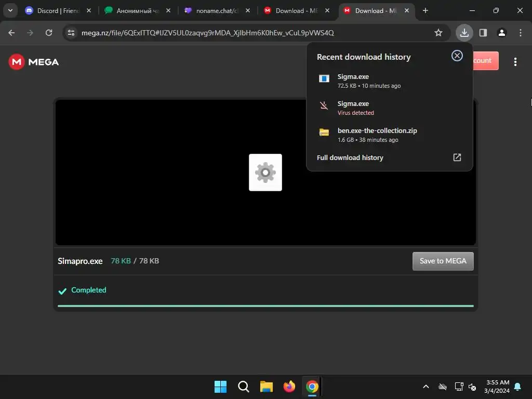Click the blocked download virus icon
This screenshot has width=532, height=399.
point(324,105)
